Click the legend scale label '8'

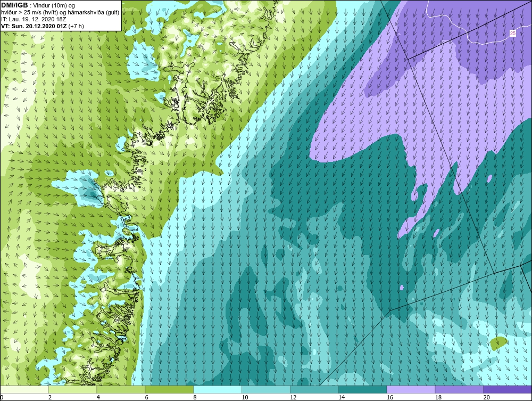pyautogui.click(x=195, y=397)
